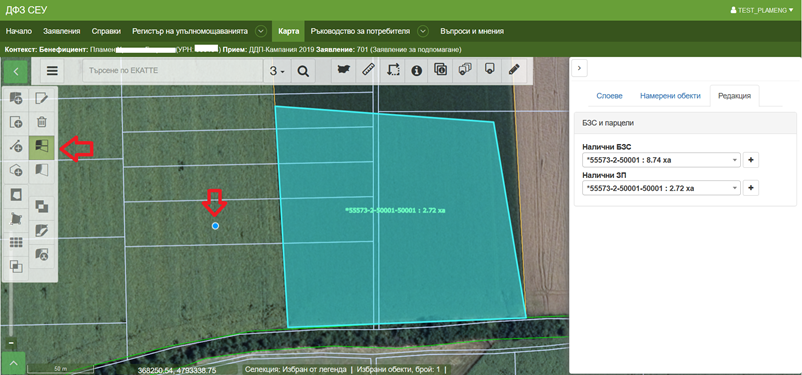Viewport: 802px width, 375px height.
Task: Click the edit note with pencil icon
Action: (41, 98)
